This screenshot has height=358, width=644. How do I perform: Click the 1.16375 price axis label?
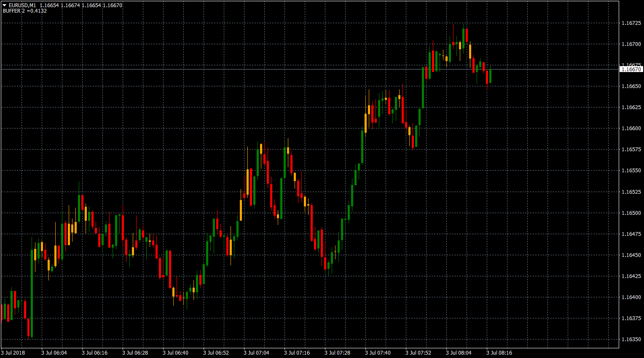tap(631, 318)
